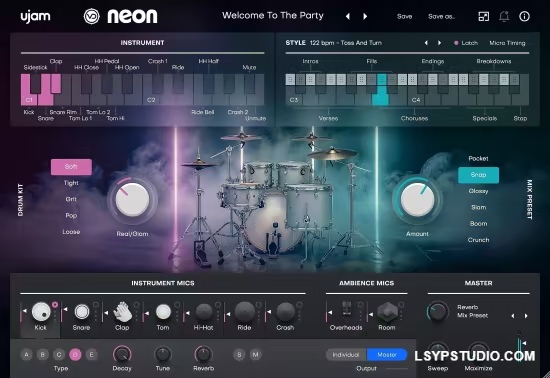Image resolution: width=550 pixels, height=378 pixels.
Task: Solo the channel with S button
Action: [239, 355]
